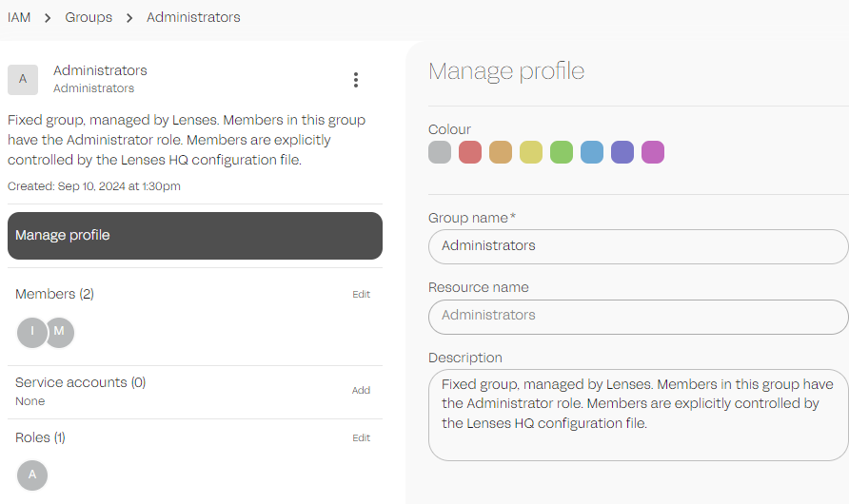Navigate to Groups breadcrumb link
Screen dimensions: 849x504
tap(89, 17)
